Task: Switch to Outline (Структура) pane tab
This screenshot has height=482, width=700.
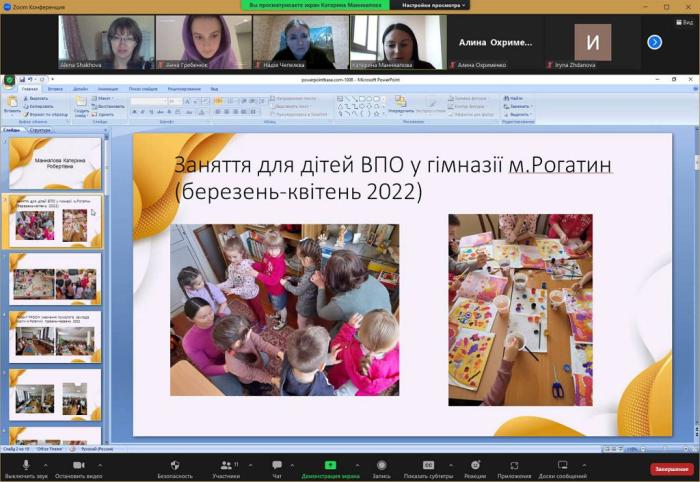Action: click(40, 130)
